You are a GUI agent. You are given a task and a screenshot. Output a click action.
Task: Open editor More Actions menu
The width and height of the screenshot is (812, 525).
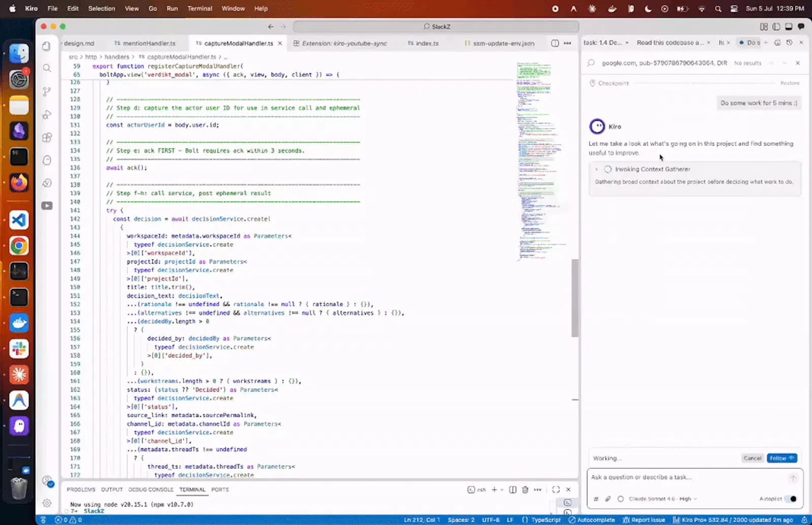tap(567, 43)
